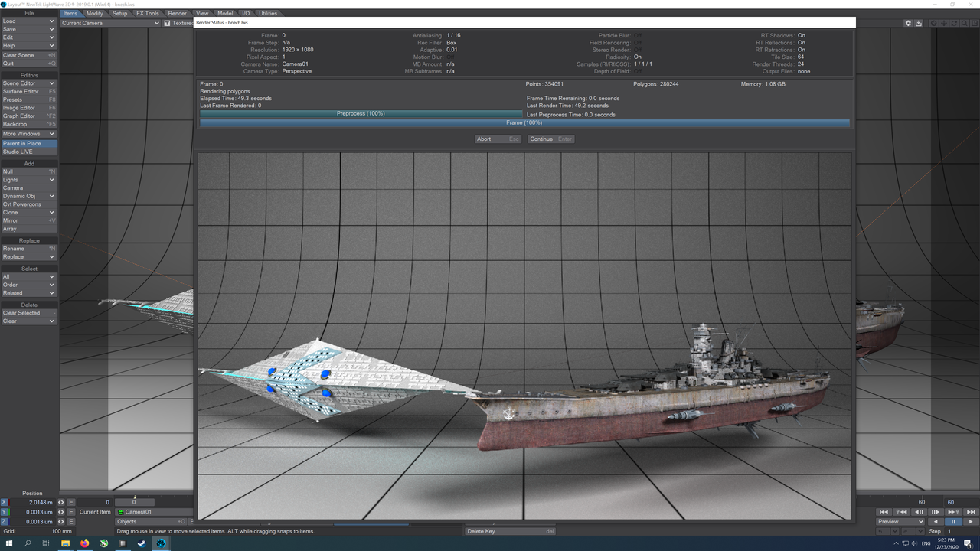Select the viewport rotate icon
This screenshot has height=551, width=980.
coord(954,24)
